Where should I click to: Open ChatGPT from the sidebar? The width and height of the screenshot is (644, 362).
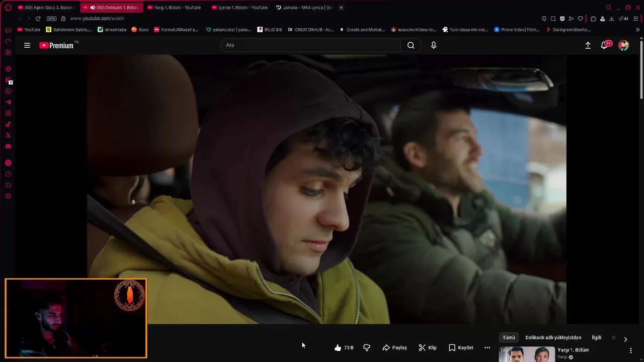tap(8, 69)
